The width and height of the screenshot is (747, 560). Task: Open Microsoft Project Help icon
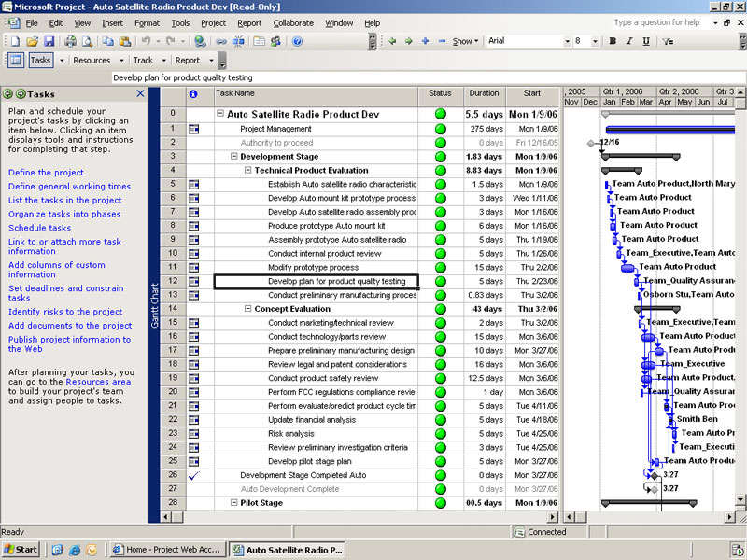297,41
